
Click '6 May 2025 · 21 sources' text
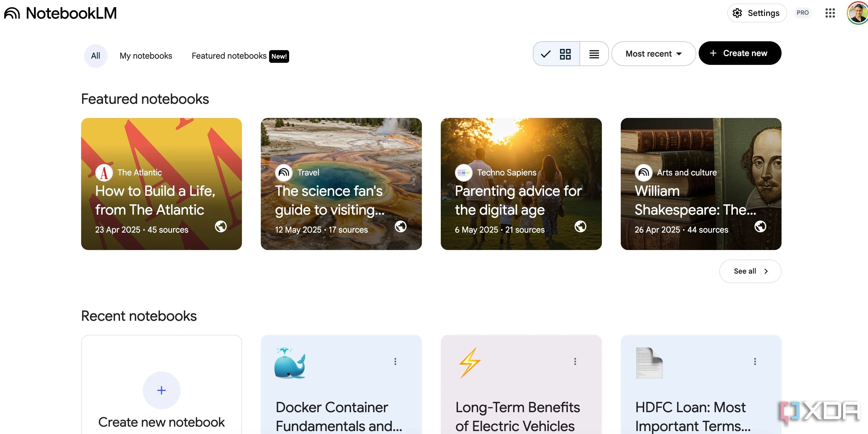pyautogui.click(x=500, y=230)
